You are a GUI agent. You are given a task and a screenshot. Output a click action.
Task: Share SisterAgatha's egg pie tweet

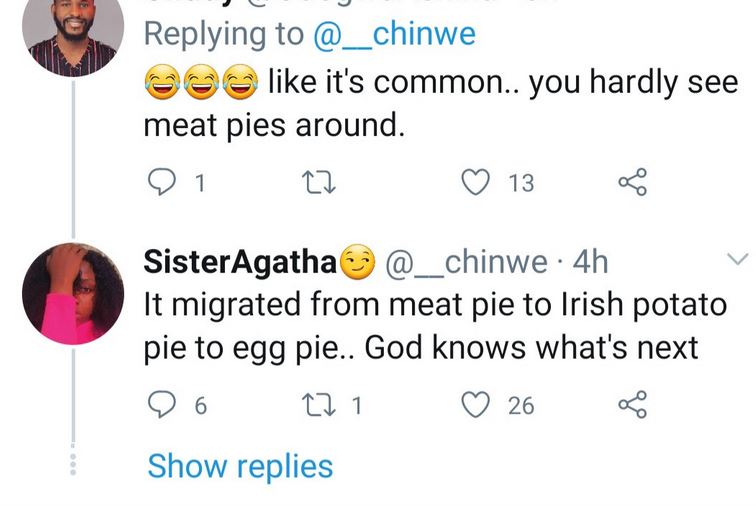point(633,404)
